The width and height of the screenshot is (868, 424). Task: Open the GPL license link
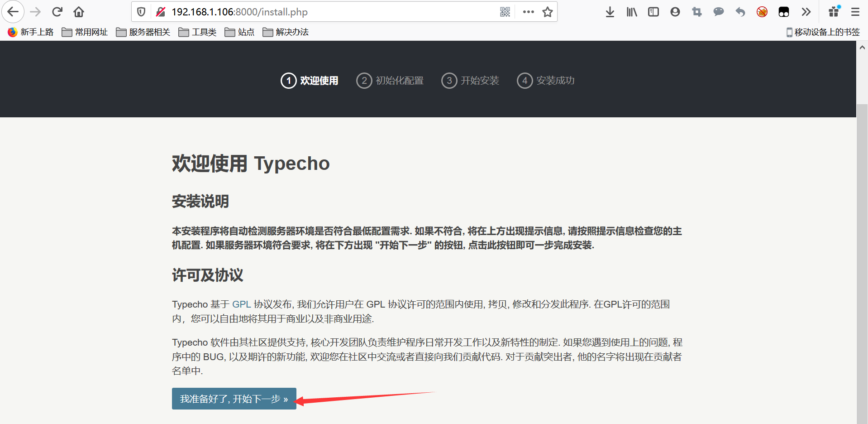point(241,304)
